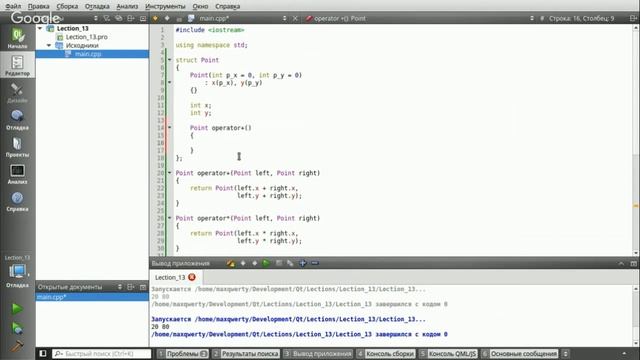This screenshot has height=360, width=640.
Task: Open the side panel view dropdown
Action: click(x=96, y=18)
